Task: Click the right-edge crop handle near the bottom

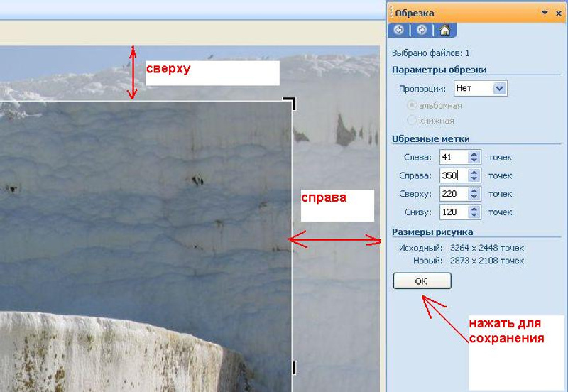Action: pyautogui.click(x=294, y=367)
